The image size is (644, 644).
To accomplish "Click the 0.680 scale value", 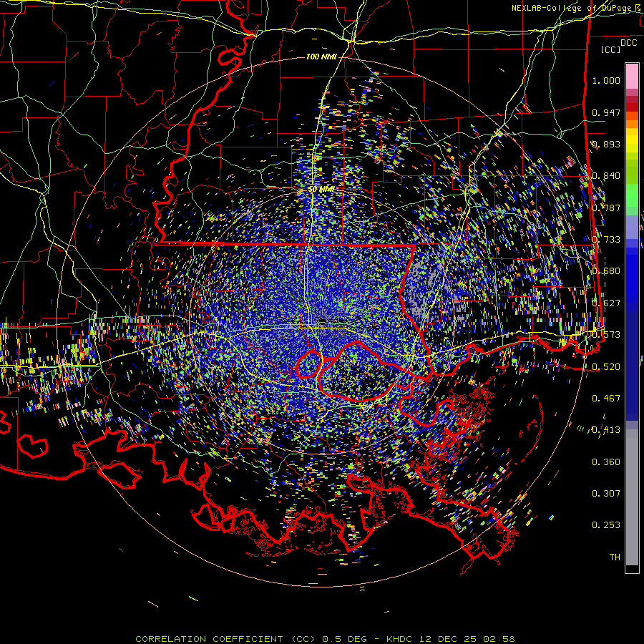I will point(606,271).
